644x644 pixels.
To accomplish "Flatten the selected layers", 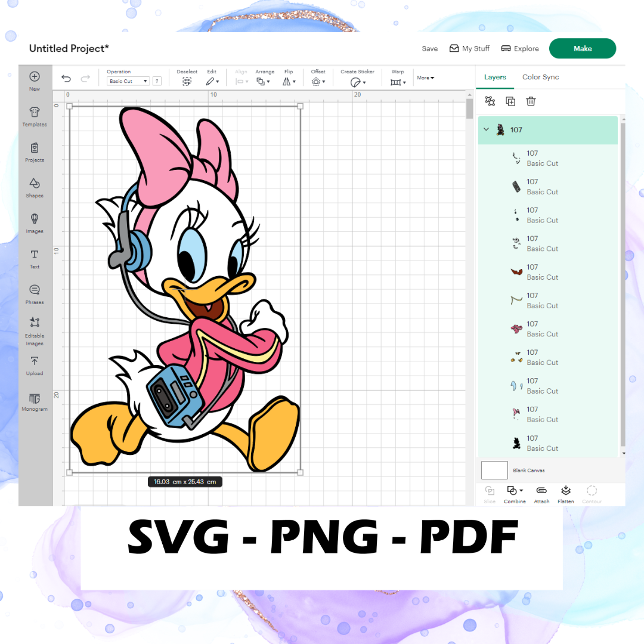I will (565, 494).
